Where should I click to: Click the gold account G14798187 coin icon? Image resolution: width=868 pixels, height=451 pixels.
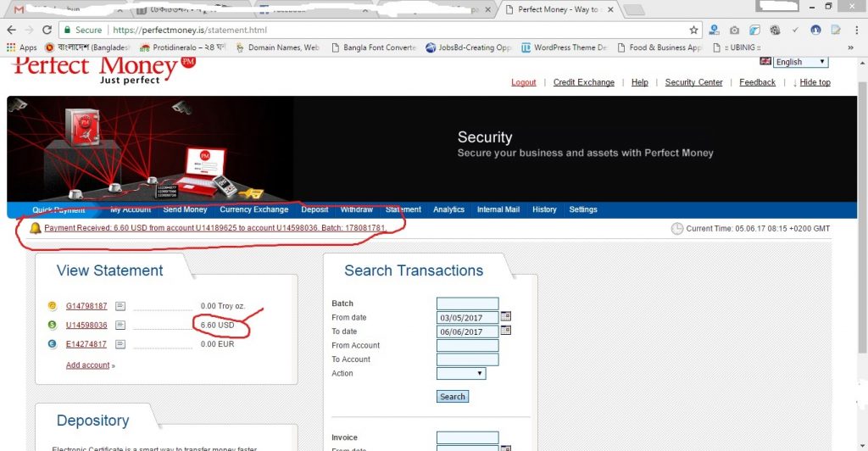53,306
